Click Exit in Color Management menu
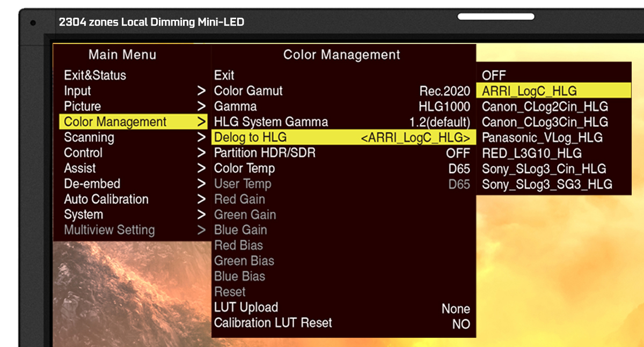The width and height of the screenshot is (644, 347). [x=224, y=76]
